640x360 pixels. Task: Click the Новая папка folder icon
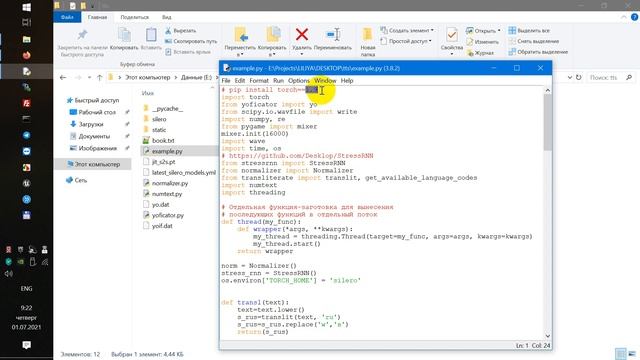tap(367, 34)
